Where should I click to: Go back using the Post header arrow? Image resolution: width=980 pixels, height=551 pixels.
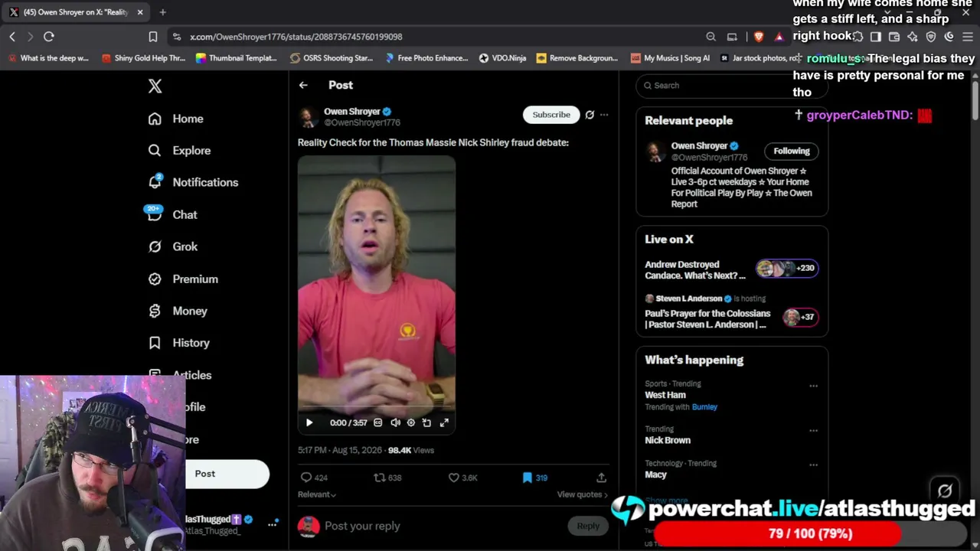point(303,85)
